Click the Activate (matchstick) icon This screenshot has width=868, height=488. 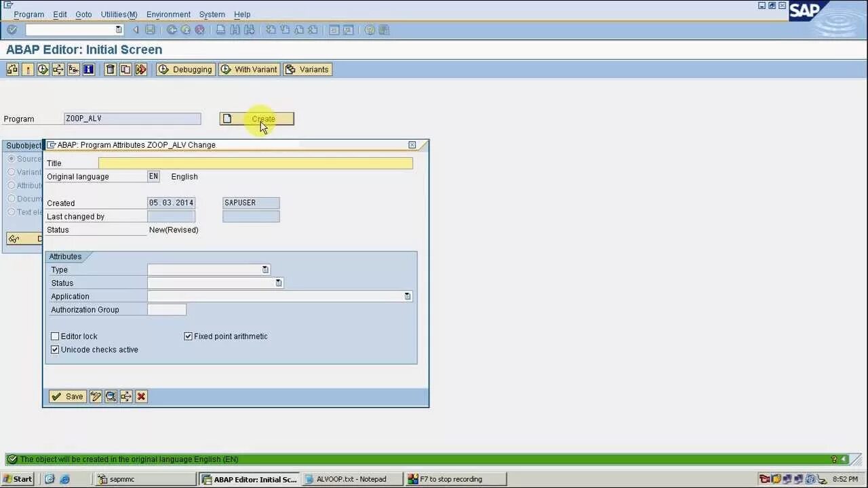point(28,69)
